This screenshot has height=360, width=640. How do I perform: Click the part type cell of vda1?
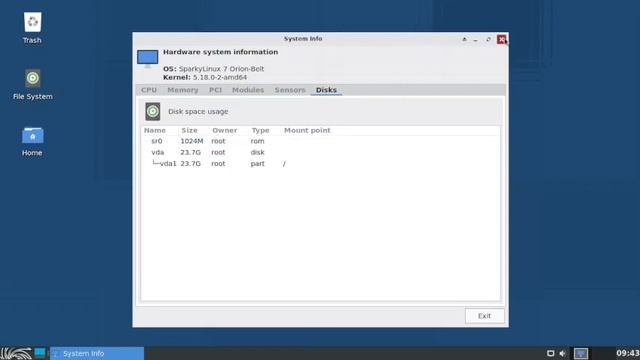tap(258, 163)
